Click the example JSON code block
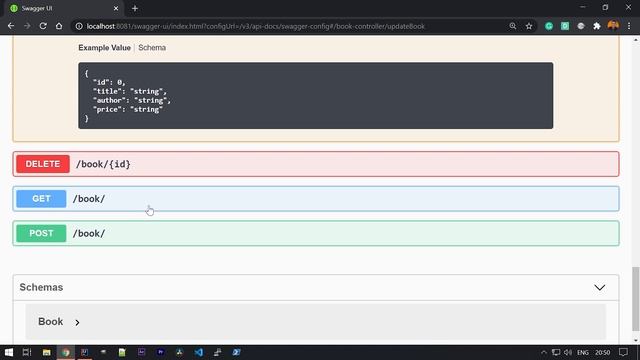This screenshot has height=360, width=640. pos(316,96)
